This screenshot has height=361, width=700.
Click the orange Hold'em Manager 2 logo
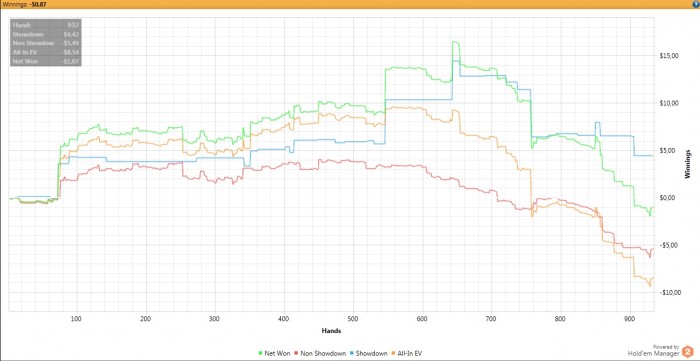[x=688, y=351]
